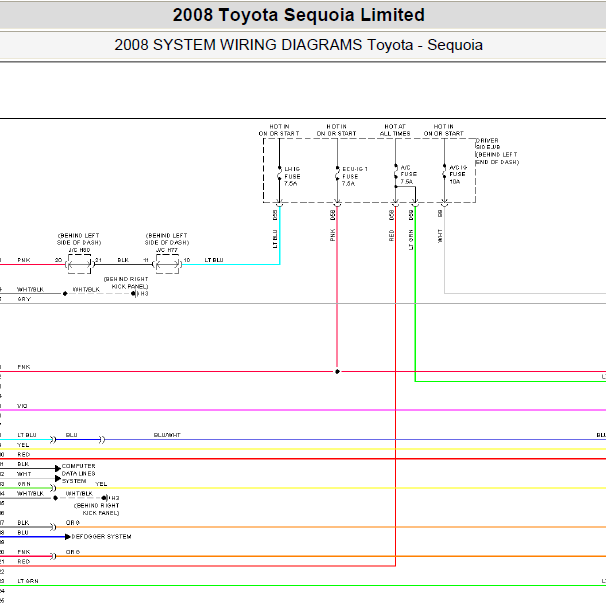The image size is (606, 603).
Task: Click the J/C H77 connector label
Action: click(167, 250)
